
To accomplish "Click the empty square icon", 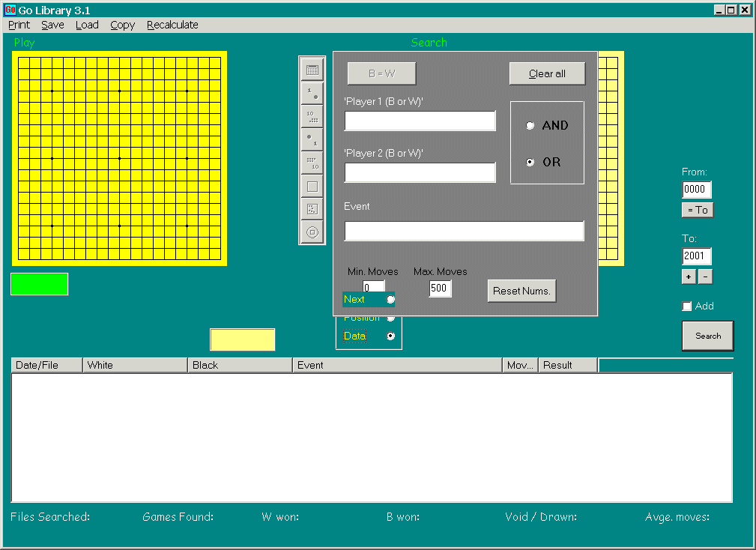I will pos(312,186).
